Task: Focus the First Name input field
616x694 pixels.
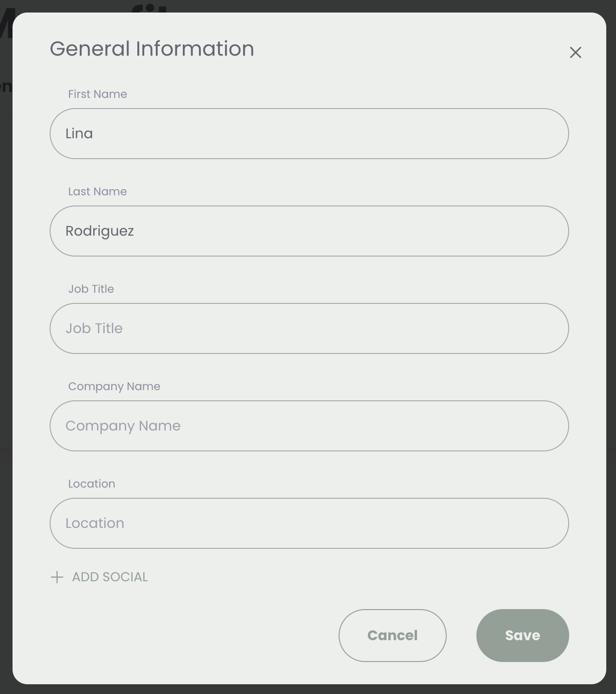Action: pos(309,134)
